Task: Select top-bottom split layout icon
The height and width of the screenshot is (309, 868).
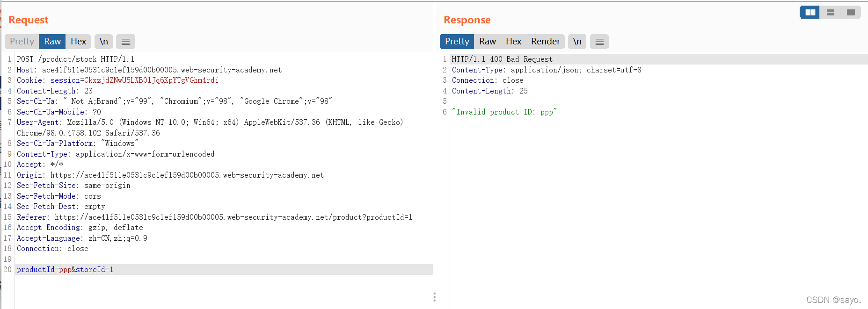Action: (x=831, y=12)
